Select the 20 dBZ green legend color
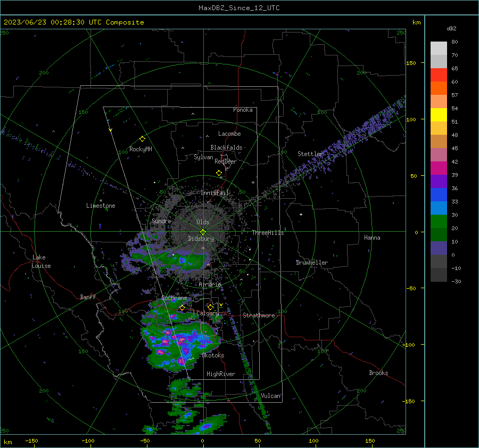This screenshot has height=448, width=479. 439,222
